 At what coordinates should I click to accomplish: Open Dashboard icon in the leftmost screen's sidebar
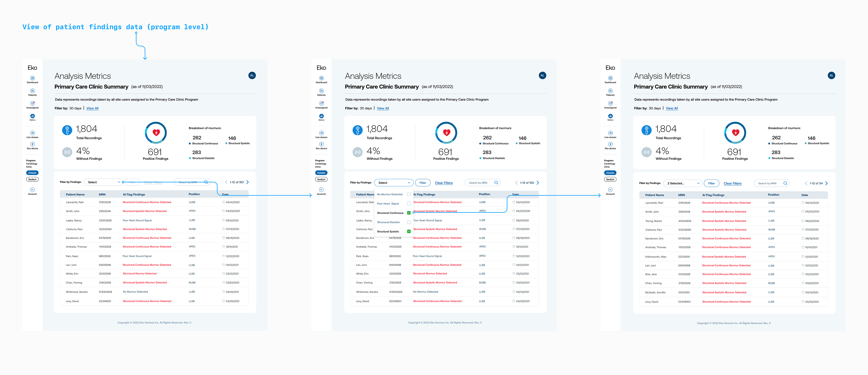(x=32, y=78)
